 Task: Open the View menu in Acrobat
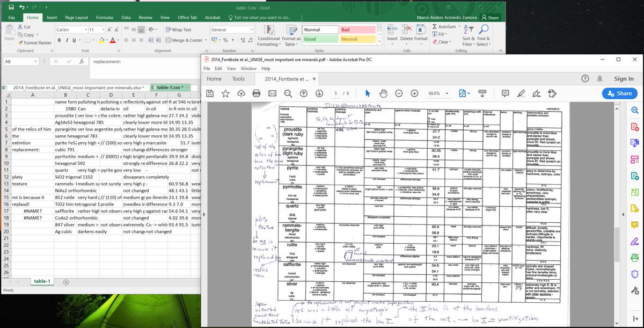click(x=231, y=68)
